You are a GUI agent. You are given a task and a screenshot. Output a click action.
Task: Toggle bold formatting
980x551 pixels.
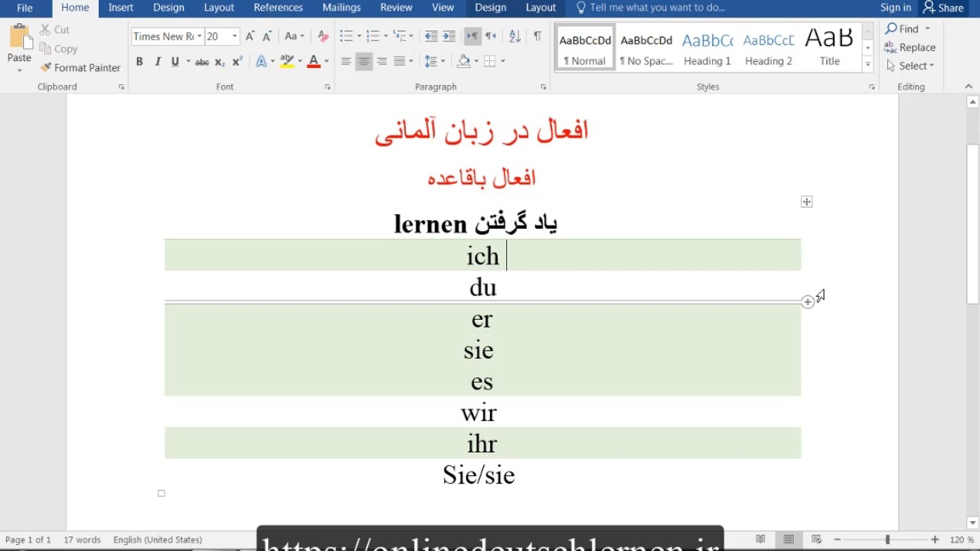139,62
